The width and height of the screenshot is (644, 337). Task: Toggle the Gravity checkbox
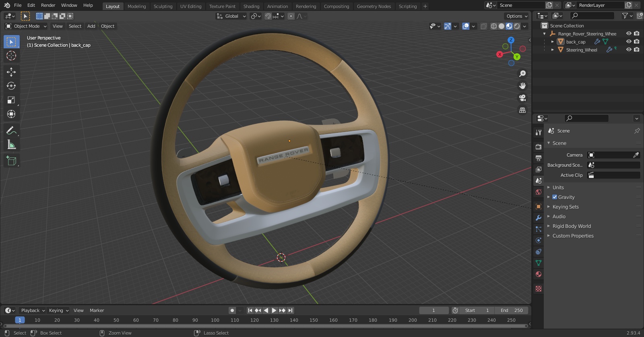pos(555,197)
